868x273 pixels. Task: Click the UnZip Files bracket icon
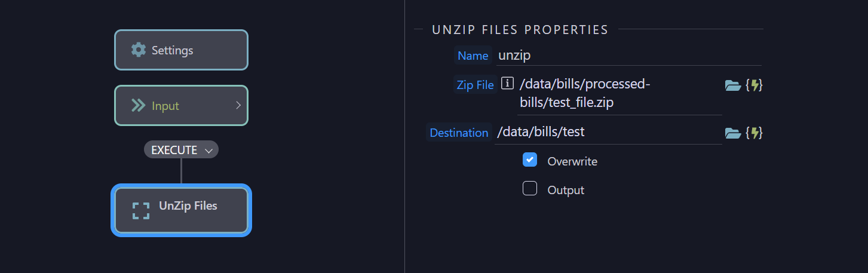pyautogui.click(x=141, y=210)
